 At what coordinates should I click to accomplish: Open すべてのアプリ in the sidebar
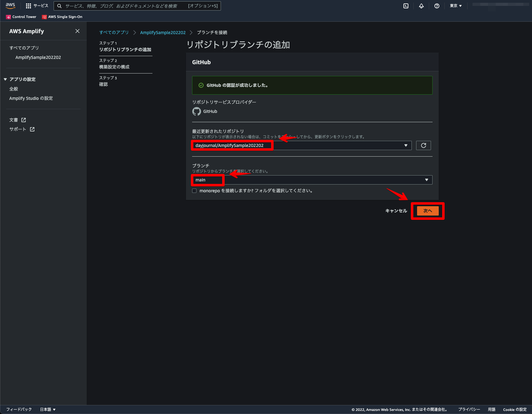tap(24, 48)
